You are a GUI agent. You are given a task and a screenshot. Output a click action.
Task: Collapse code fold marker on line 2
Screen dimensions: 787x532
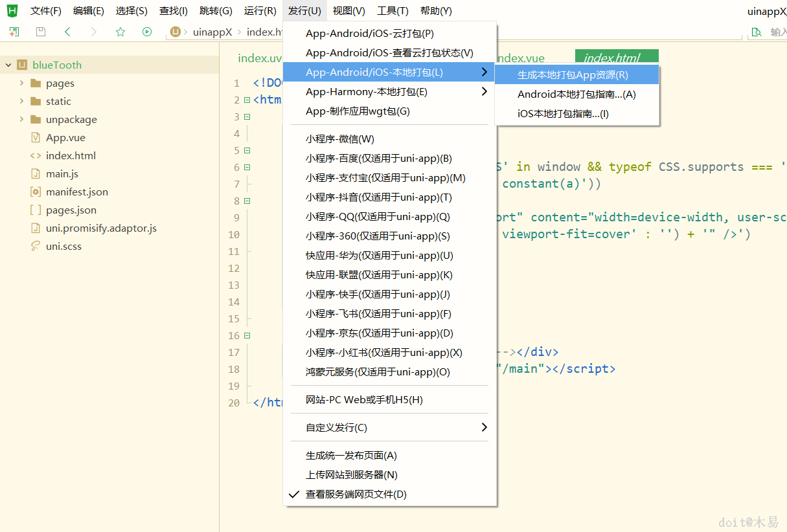pos(247,100)
